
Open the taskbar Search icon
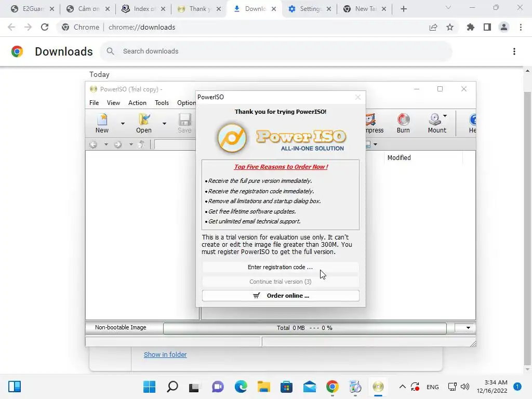172,387
